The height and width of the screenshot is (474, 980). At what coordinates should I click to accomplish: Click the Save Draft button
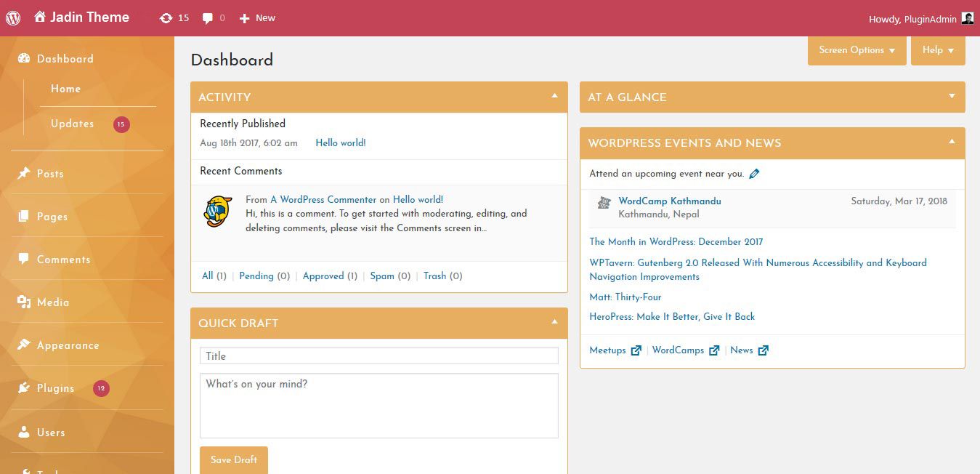click(x=234, y=460)
